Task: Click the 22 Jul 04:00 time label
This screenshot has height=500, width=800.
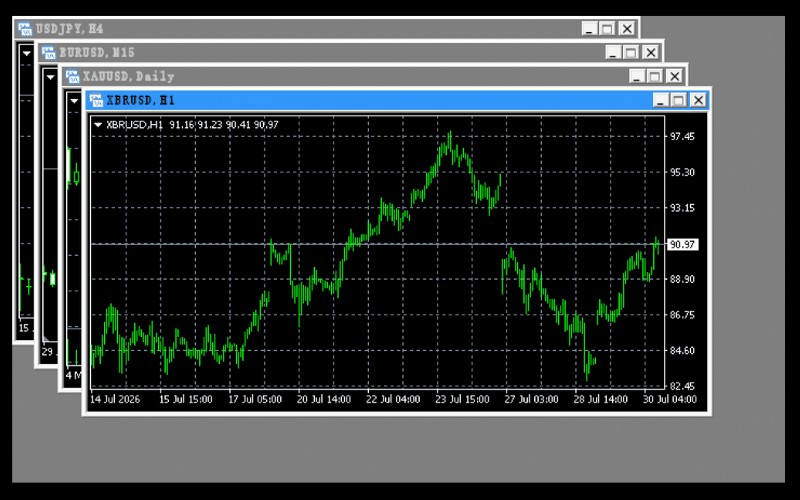Action: [393, 399]
